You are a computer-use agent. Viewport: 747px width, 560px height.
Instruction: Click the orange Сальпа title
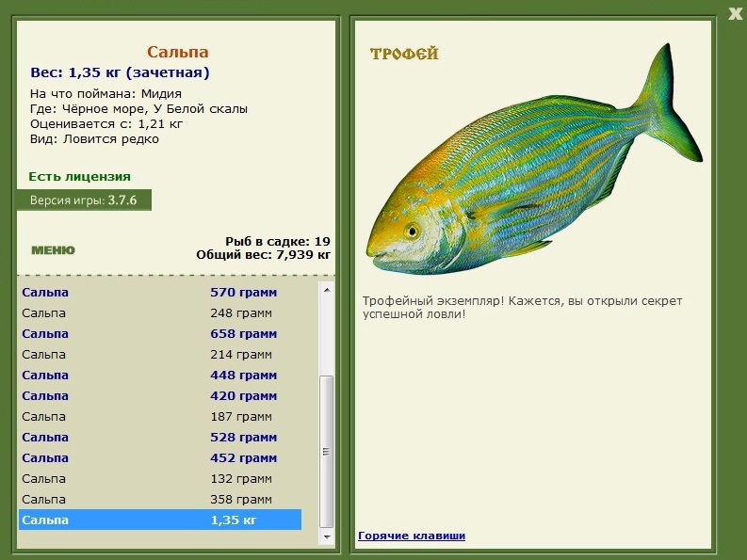(x=178, y=52)
